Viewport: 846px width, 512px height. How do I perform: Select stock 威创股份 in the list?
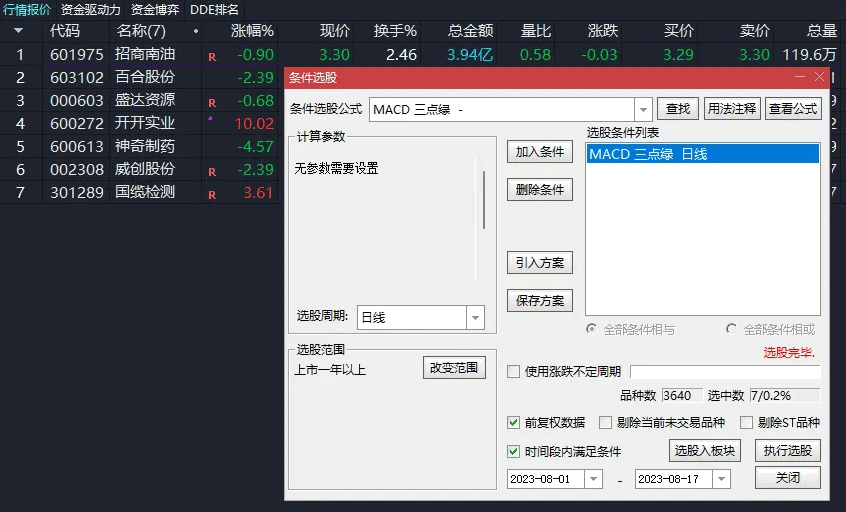[x=145, y=169]
